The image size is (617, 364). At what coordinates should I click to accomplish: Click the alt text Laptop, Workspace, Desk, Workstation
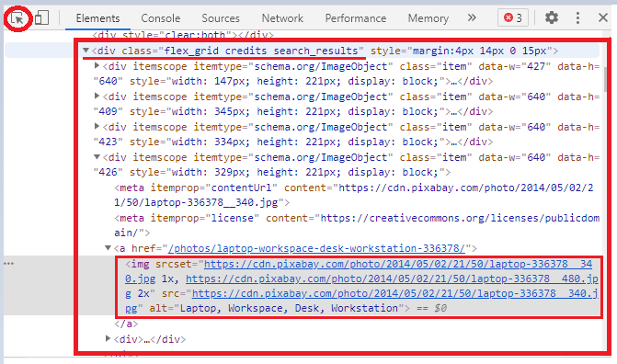pos(289,308)
